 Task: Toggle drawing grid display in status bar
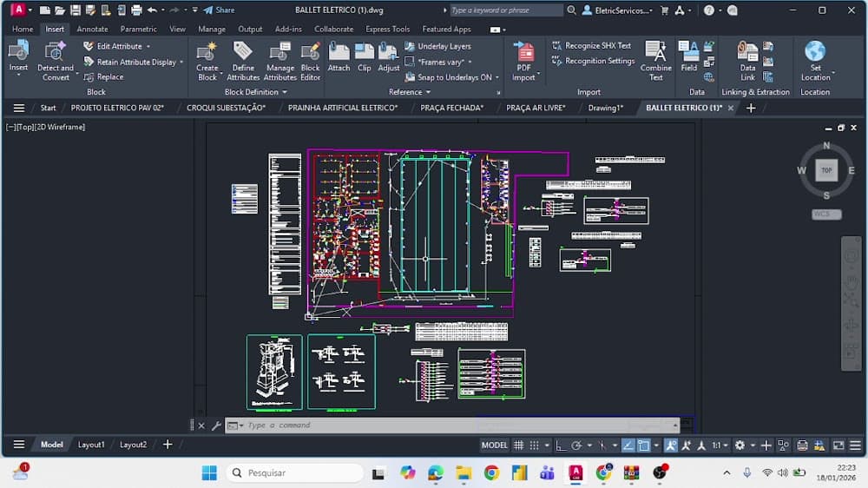(519, 445)
